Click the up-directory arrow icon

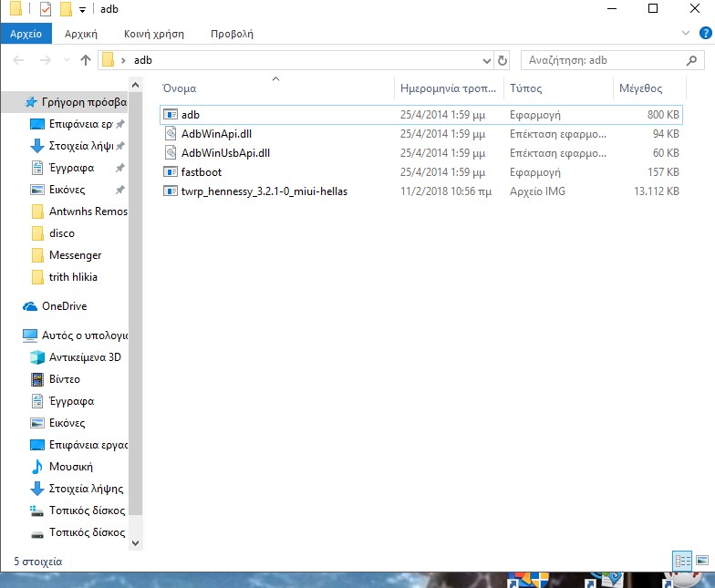pyautogui.click(x=86, y=60)
